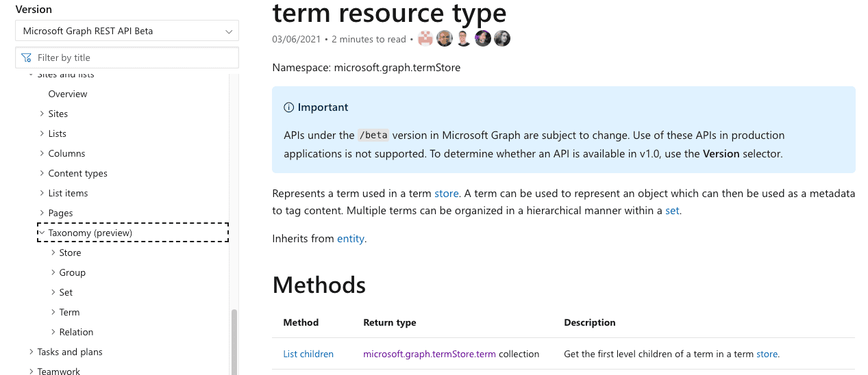
Task: Open the Microsoft Graph version dropdown
Action: click(127, 31)
